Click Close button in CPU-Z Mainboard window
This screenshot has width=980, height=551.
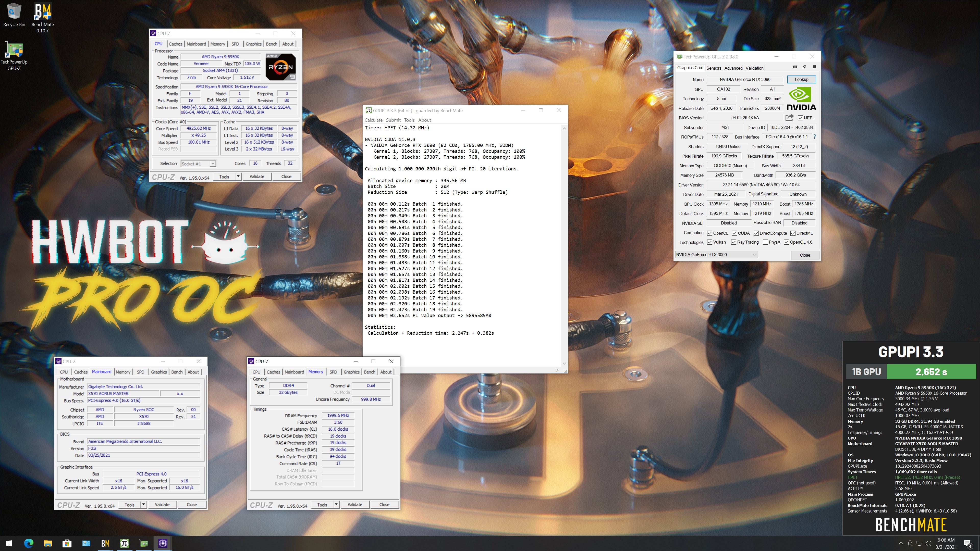pyautogui.click(x=192, y=505)
